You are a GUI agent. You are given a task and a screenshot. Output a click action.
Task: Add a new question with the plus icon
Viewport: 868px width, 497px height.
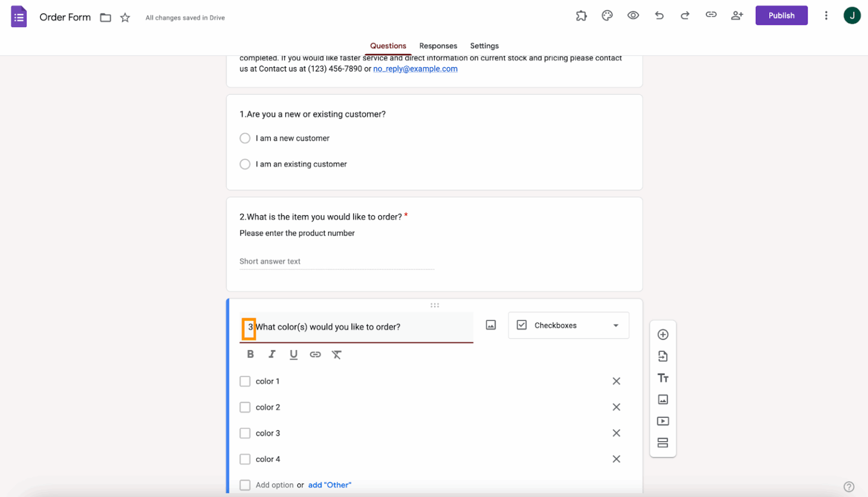[662, 334]
